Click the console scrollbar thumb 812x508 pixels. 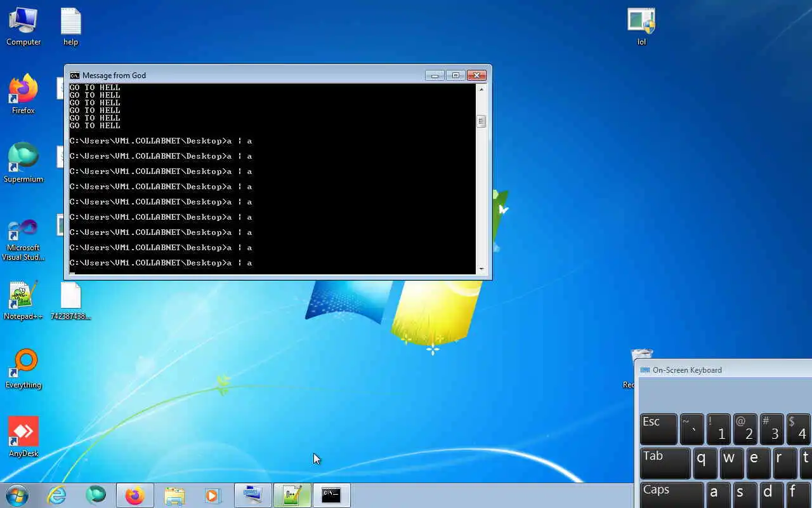click(481, 121)
